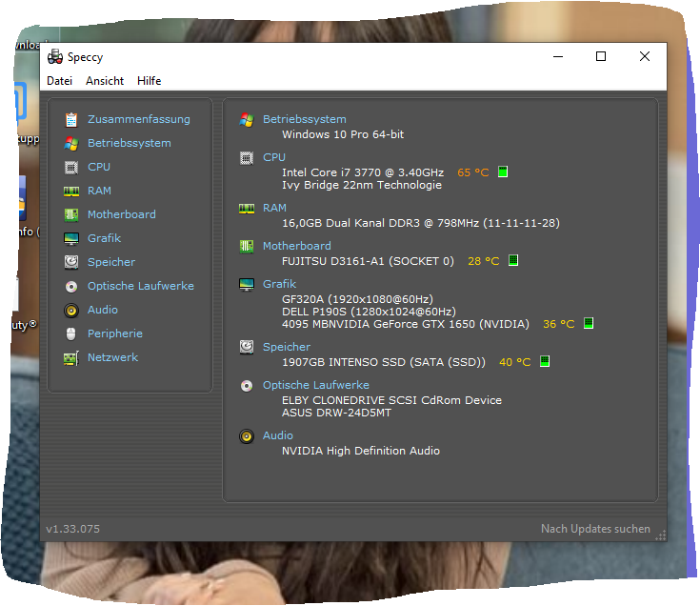
Task: Click the Netzwerk card icon in sidebar
Action: [71, 358]
